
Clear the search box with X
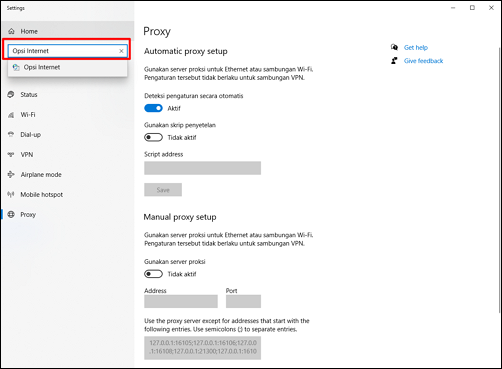tap(121, 51)
